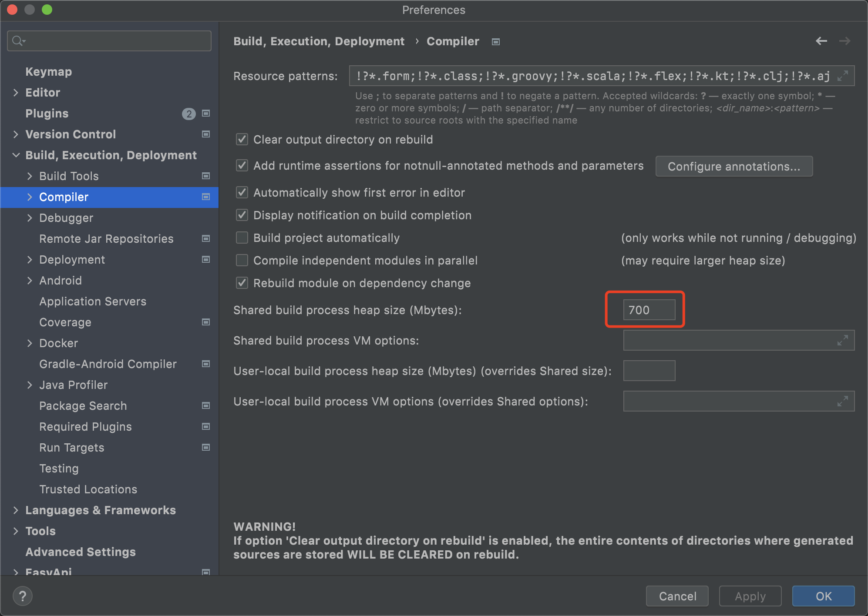
Task: Navigate forward using the forward arrow
Action: tap(845, 41)
